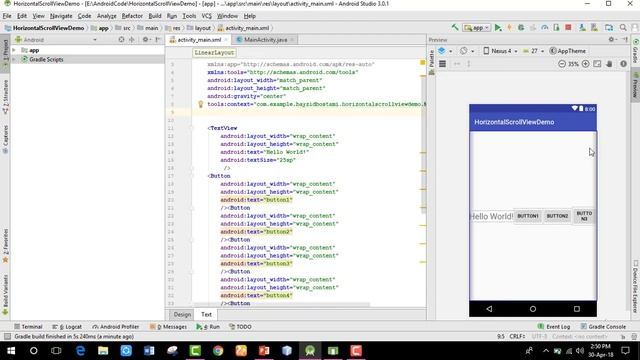Open the profiler gauge icon in toolbar
The image size is (640, 360).
pos(544,27)
